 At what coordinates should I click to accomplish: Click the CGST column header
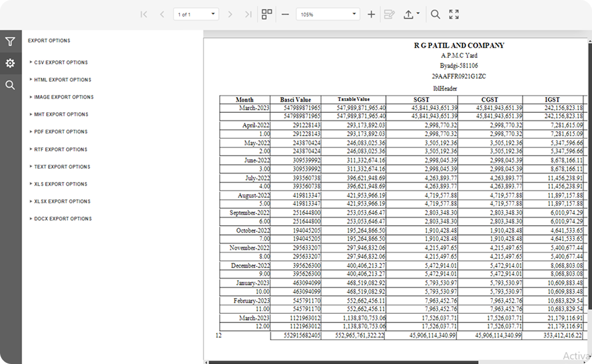(490, 100)
